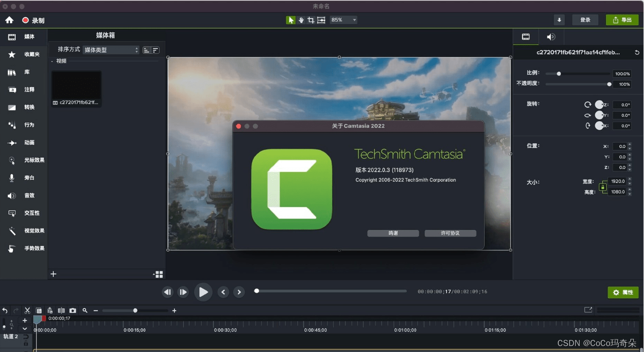Jump to previous clip marker
Screen dimensions: 644x352
point(223,292)
